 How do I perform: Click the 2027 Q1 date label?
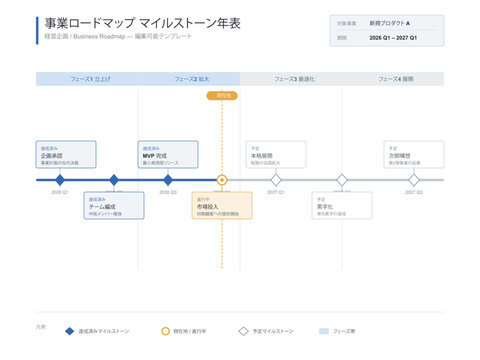[276, 192]
